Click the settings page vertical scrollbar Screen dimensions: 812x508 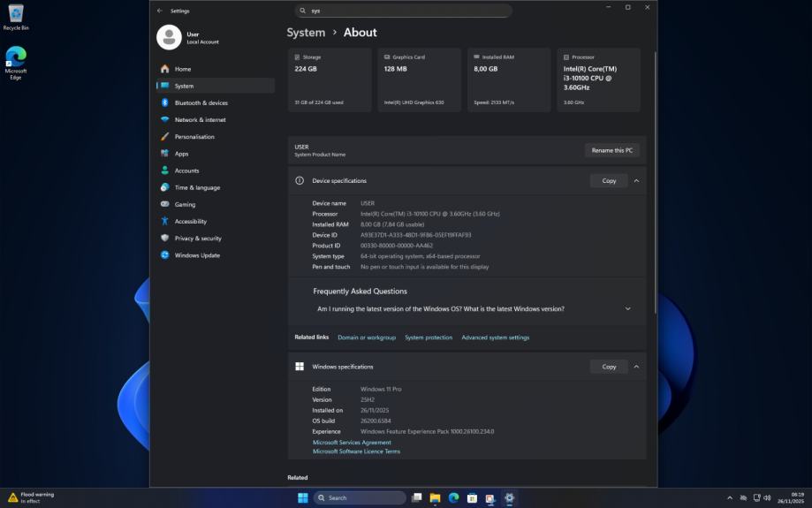coord(655,177)
